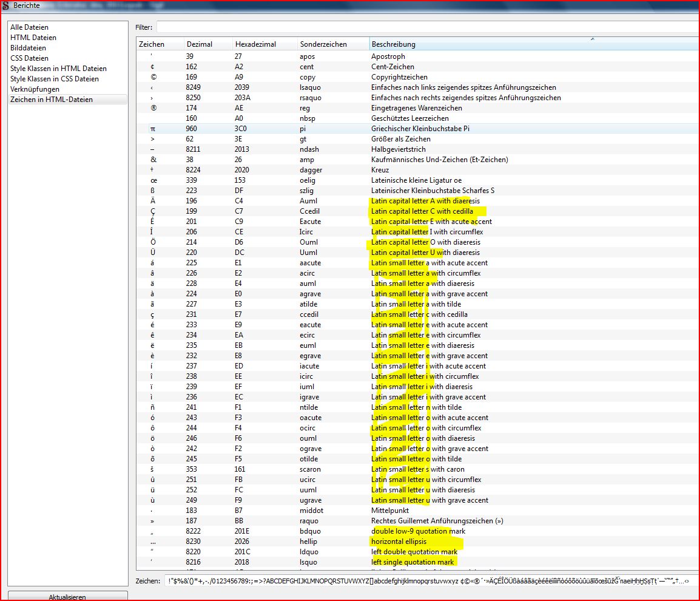700x601 pixels.
Task: Select Style Klassen in HTML Dateien
Action: coord(58,69)
